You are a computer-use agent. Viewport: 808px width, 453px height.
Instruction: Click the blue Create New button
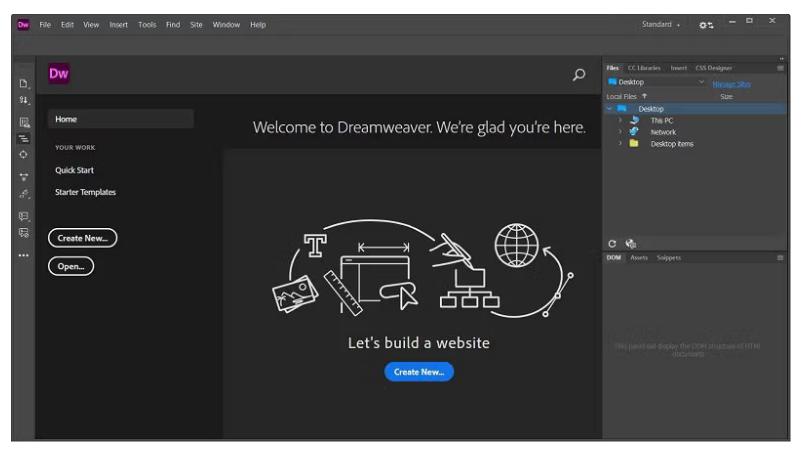[x=419, y=372]
